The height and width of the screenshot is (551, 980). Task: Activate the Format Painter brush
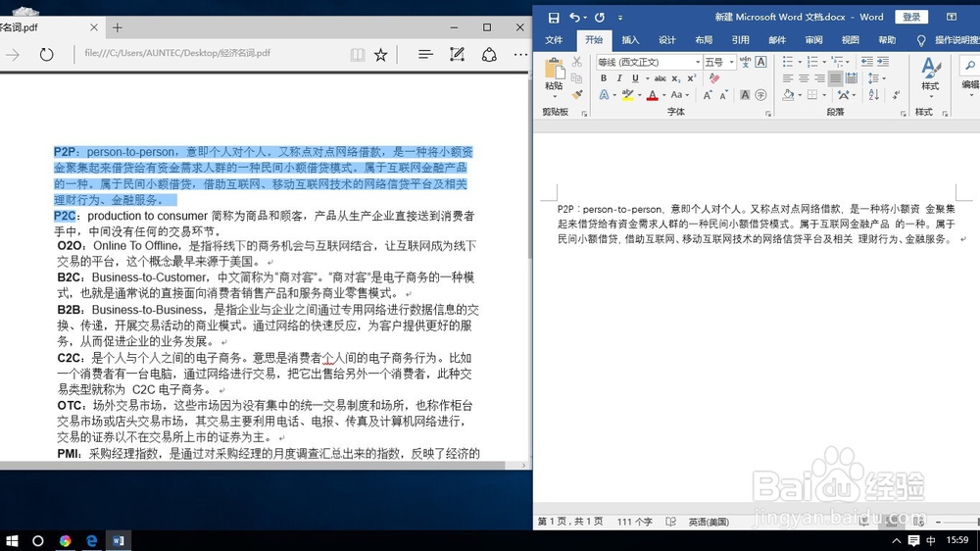577,94
